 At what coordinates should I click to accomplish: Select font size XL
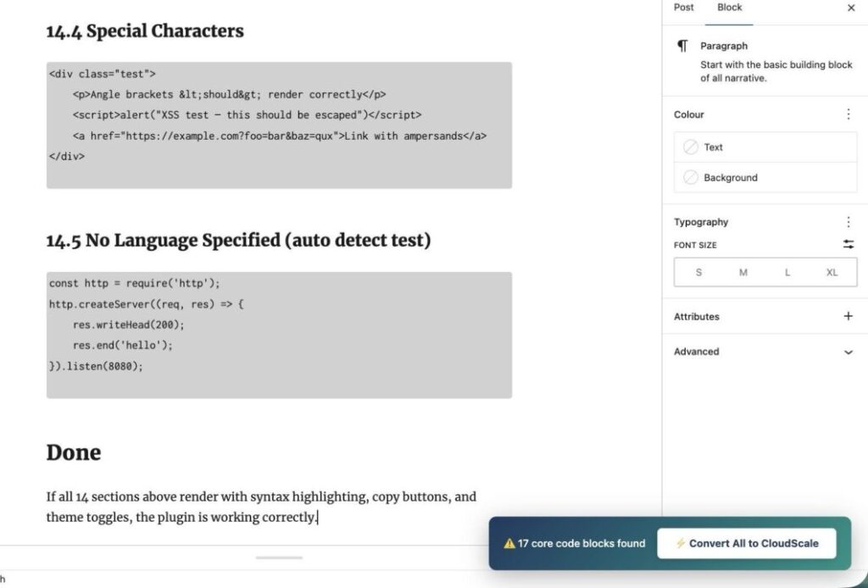(832, 273)
